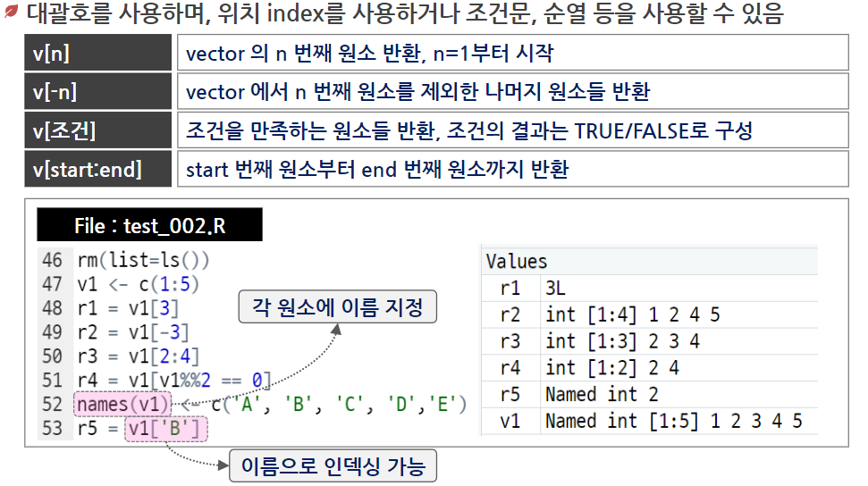Click the 'v[-n]' header cell
Screen dimensions: 868x486
pos(98,91)
